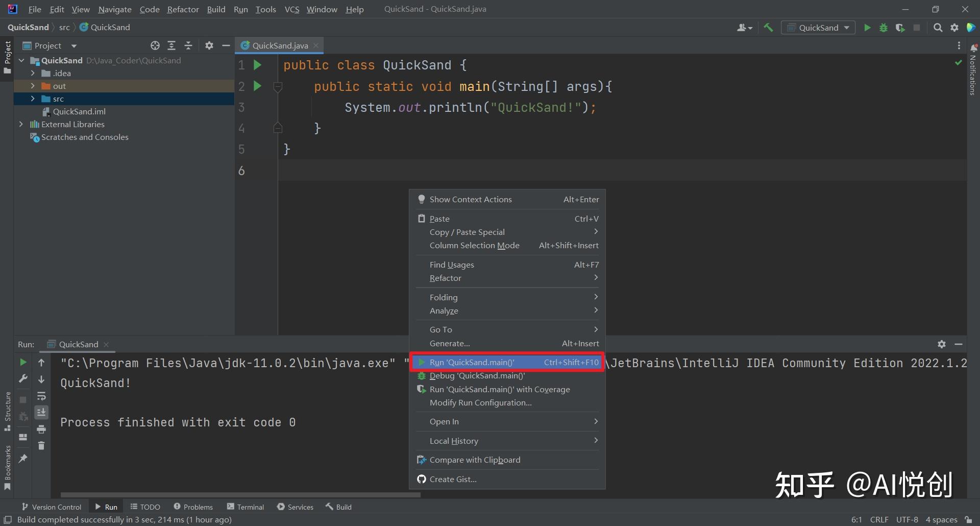Click the wrench icon in the Run panel
Viewport: 980px width, 526px height.
coord(23,378)
